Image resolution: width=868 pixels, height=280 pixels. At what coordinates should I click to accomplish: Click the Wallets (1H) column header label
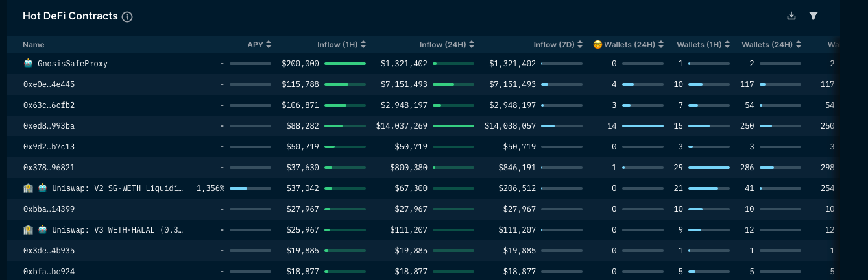pos(699,45)
